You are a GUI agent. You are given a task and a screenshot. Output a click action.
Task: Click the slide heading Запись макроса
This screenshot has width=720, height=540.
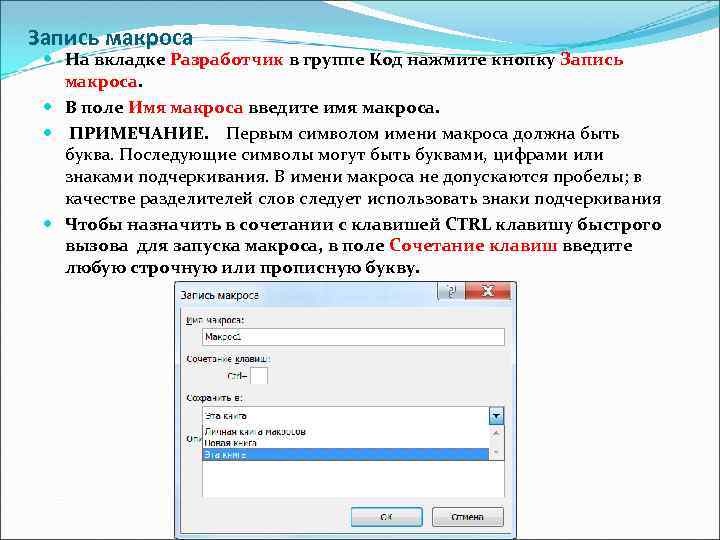click(110, 38)
